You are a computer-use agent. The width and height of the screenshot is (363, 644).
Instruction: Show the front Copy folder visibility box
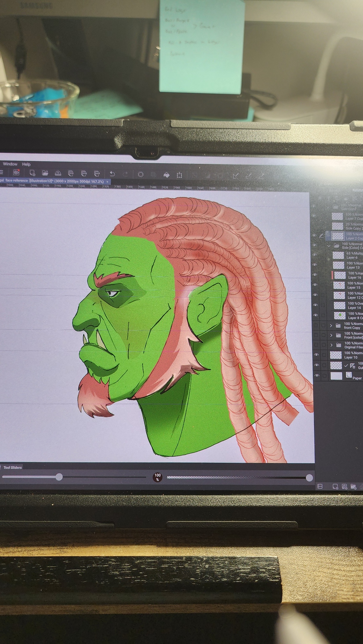(x=316, y=326)
